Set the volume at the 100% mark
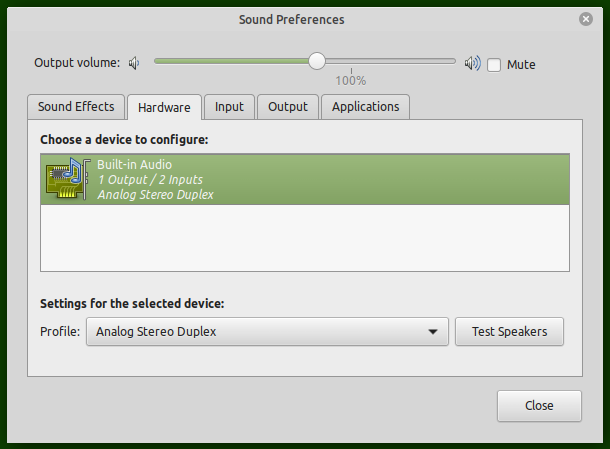 (351, 61)
